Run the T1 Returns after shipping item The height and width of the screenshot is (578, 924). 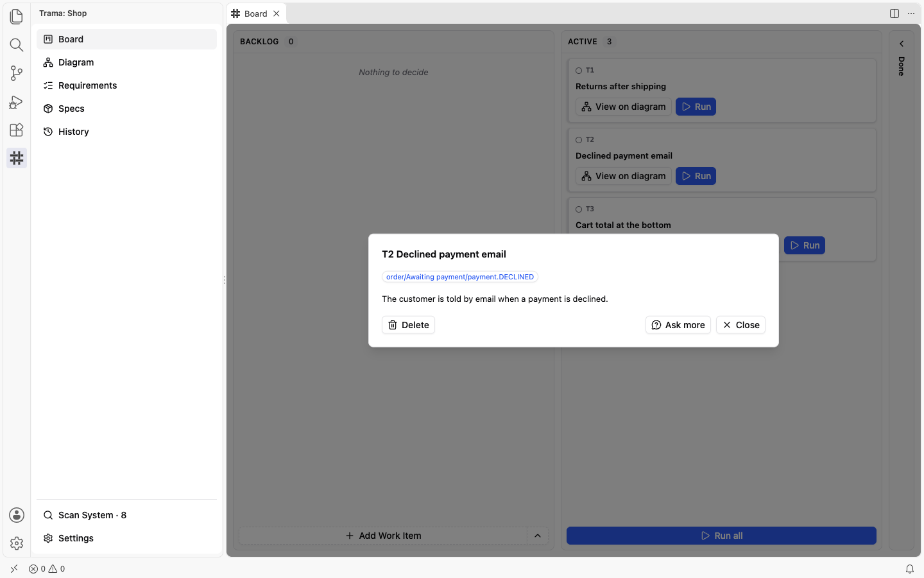pyautogui.click(x=696, y=107)
